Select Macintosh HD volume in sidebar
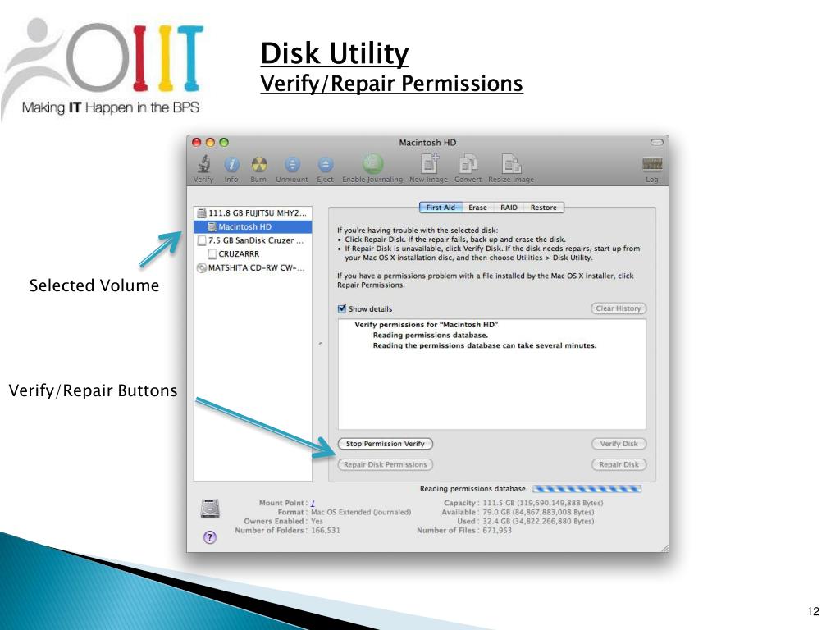Screen dimensions: 840x630 [x=253, y=227]
